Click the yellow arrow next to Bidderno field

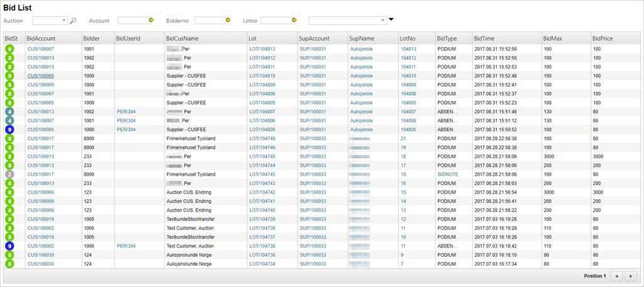pos(228,21)
